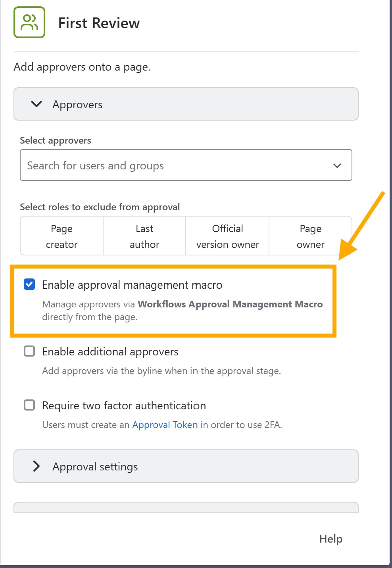Click the dropdown arrow in the approver search field
The width and height of the screenshot is (392, 568).
[x=337, y=165]
